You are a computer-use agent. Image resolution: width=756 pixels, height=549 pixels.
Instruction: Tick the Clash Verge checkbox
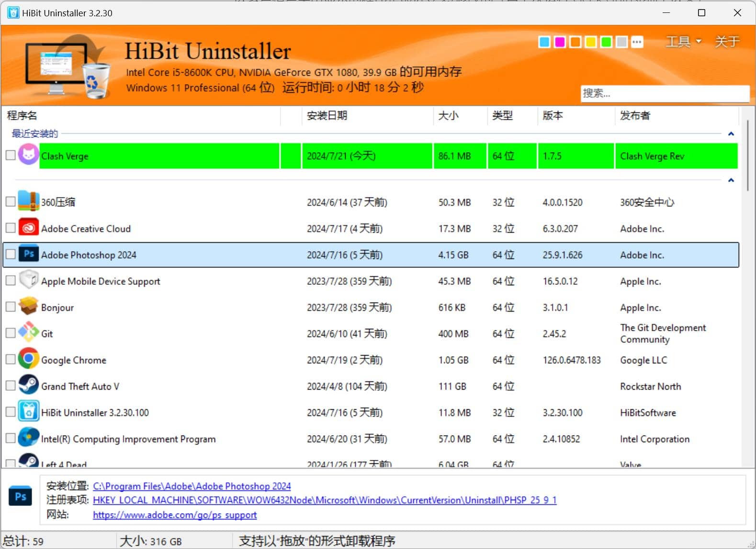pos(11,155)
